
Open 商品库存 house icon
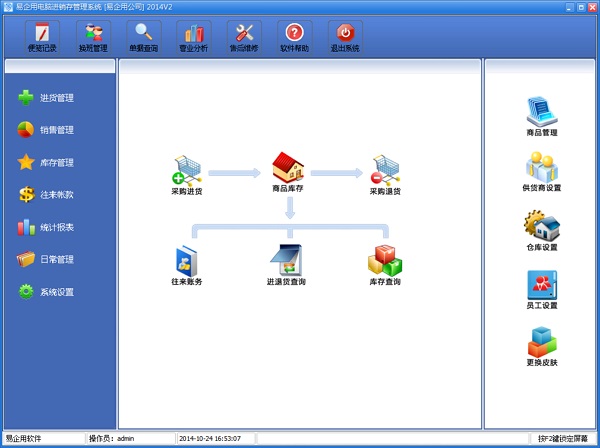point(289,167)
